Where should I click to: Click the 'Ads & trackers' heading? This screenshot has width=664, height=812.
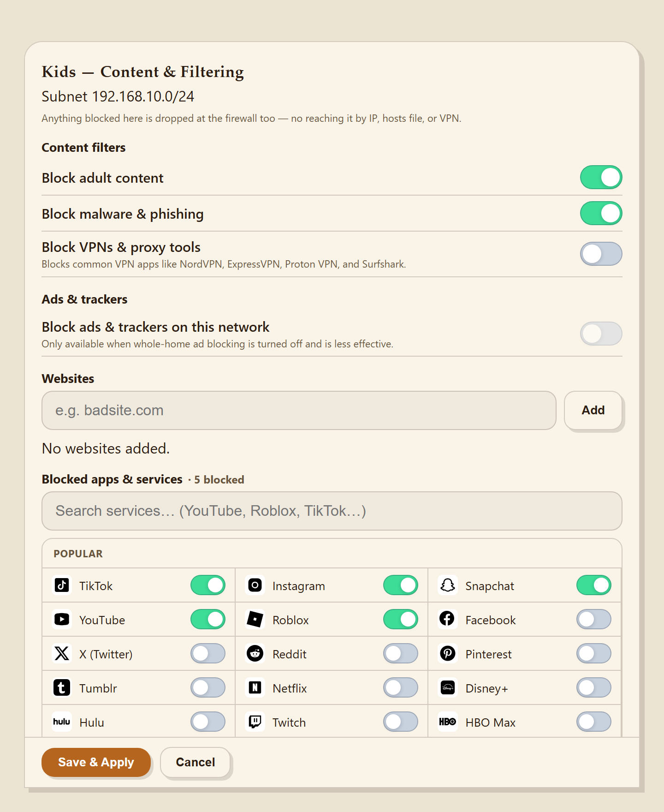(84, 299)
